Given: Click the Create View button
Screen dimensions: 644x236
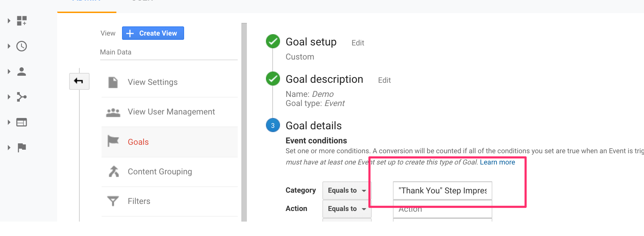Looking at the screenshot, I should (153, 33).
